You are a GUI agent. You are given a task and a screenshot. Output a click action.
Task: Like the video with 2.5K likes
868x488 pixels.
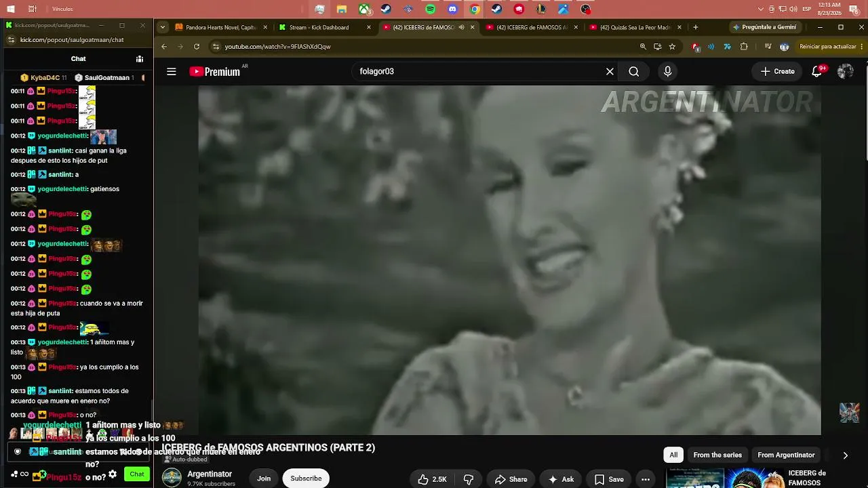[432, 479]
